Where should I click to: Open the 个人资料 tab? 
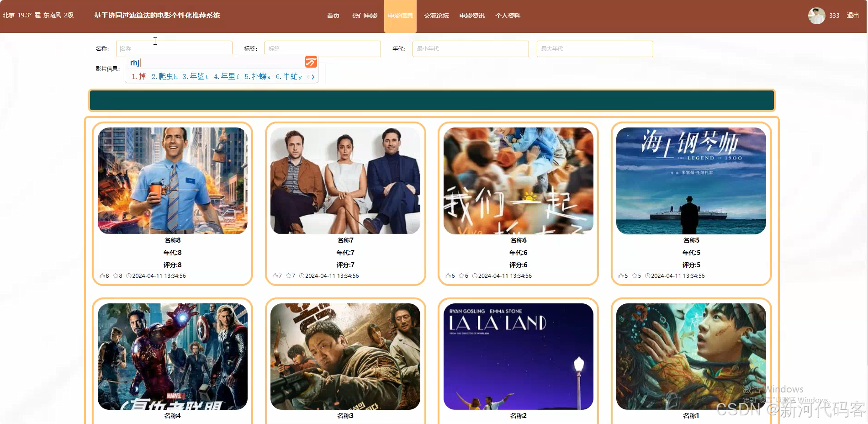coord(508,16)
